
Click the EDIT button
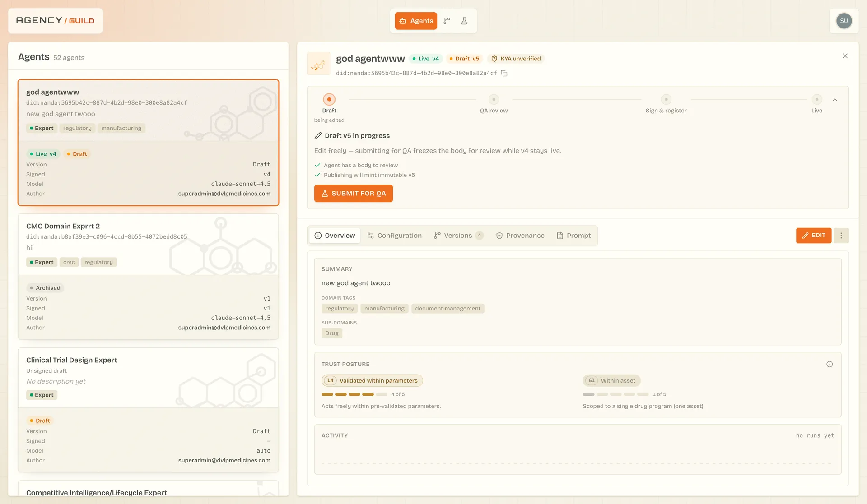813,236
